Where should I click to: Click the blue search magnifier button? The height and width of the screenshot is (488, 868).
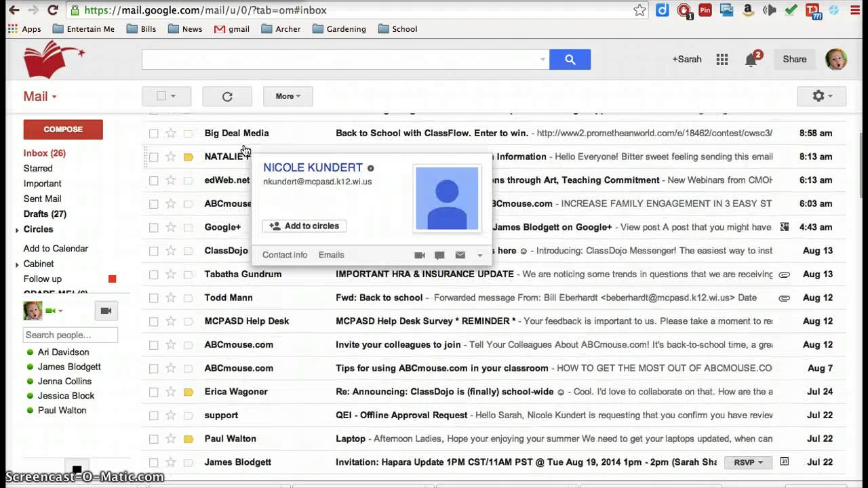pos(570,60)
